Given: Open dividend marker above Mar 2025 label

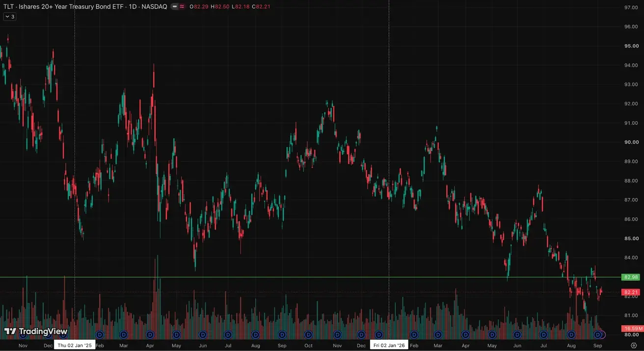Looking at the screenshot, I should click(x=124, y=334).
